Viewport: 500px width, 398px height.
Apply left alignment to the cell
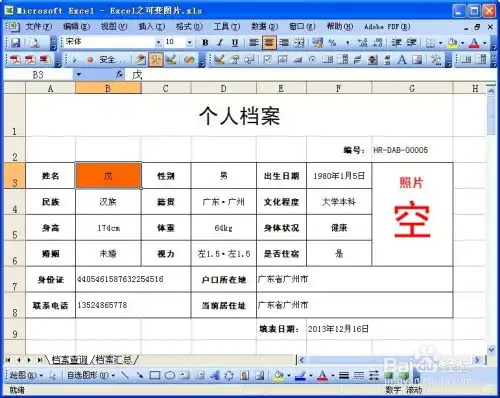254,43
